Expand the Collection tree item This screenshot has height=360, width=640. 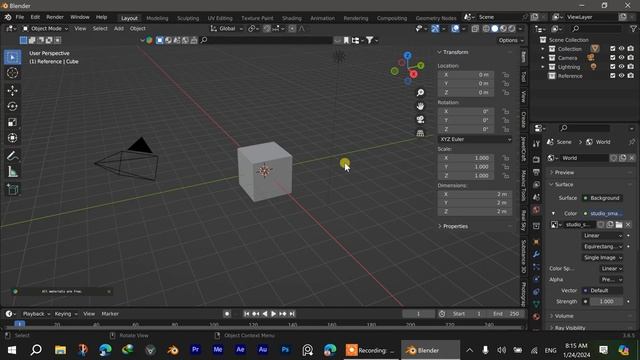pyautogui.click(x=543, y=49)
